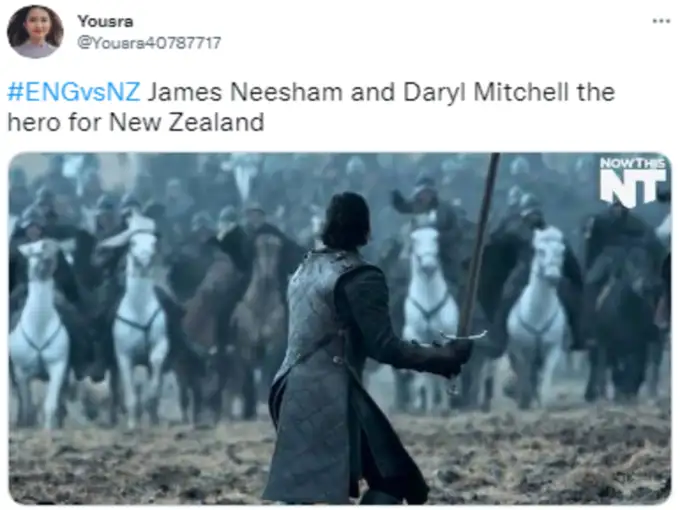This screenshot has height=510, width=680.
Task: Open the attached battle scene GIF
Action: point(340,328)
